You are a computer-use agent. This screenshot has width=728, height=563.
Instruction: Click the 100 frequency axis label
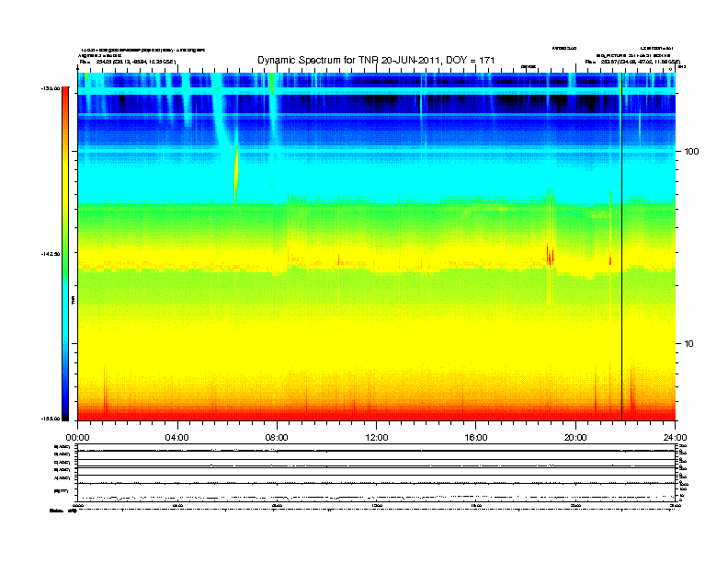point(691,152)
